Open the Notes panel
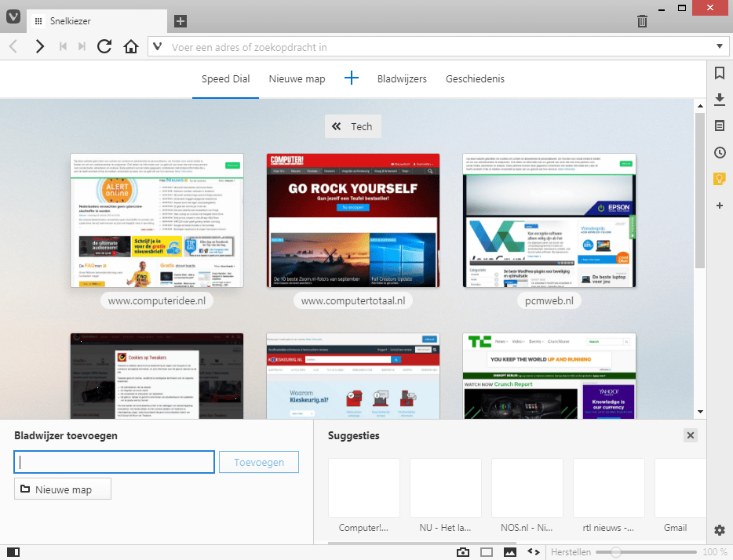 pos(719,125)
